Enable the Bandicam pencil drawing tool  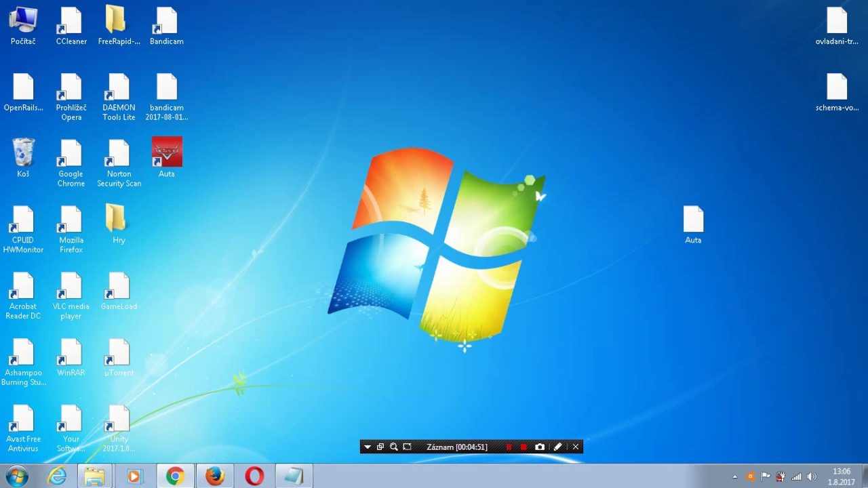coord(557,447)
